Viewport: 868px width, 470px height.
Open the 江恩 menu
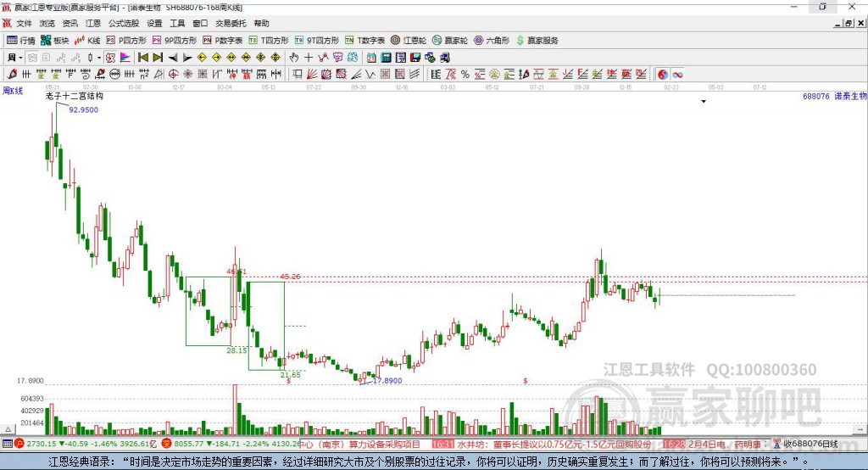[x=93, y=23]
